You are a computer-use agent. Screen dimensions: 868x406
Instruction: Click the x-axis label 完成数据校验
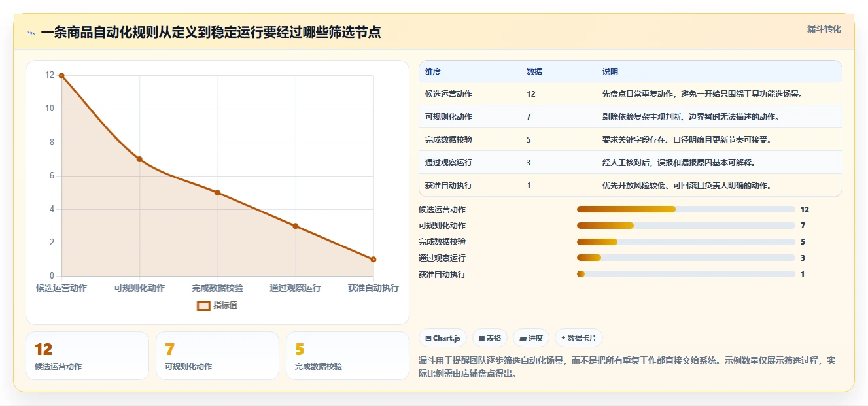point(217,288)
